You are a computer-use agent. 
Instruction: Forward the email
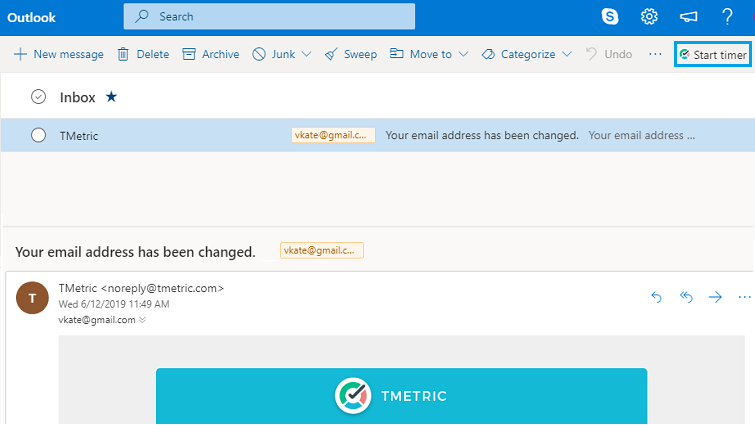[716, 297]
